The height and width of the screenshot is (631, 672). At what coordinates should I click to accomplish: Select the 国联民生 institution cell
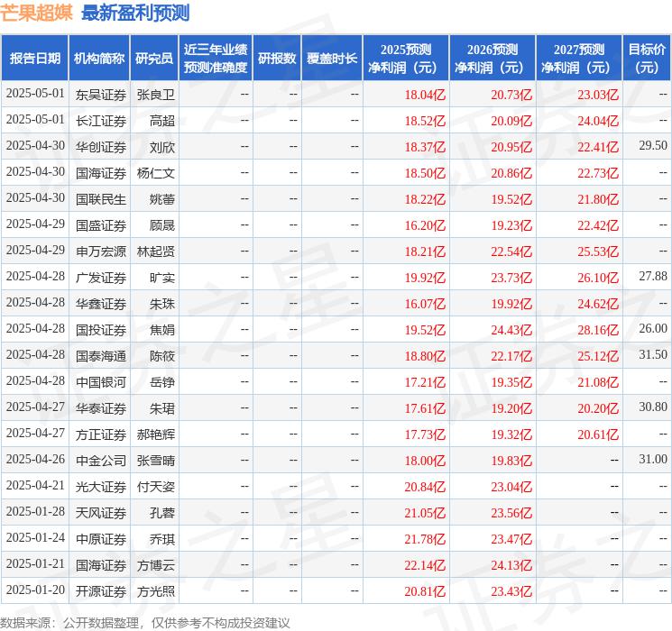101,199
